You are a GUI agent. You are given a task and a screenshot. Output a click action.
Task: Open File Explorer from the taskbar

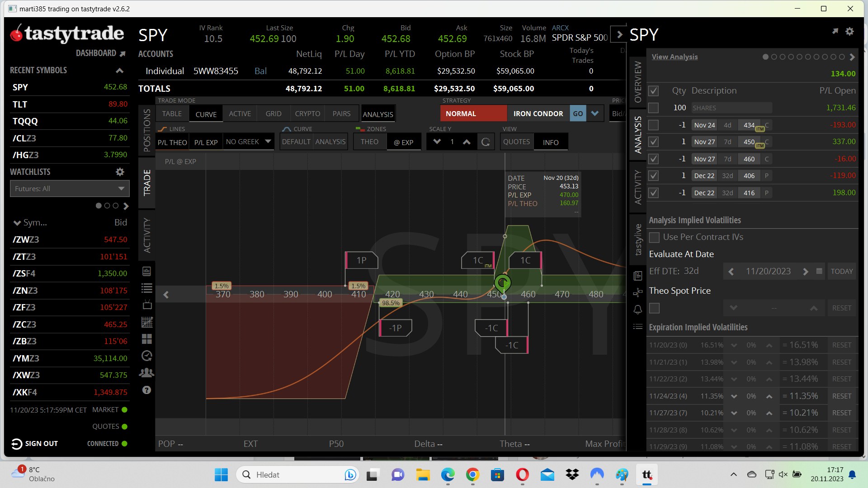(423, 474)
